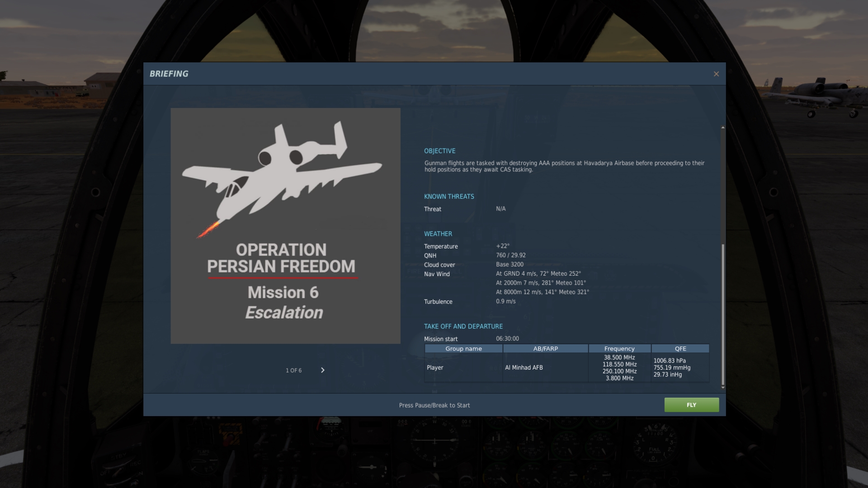Click the WEATHER section heading
868x488 pixels.
point(438,234)
